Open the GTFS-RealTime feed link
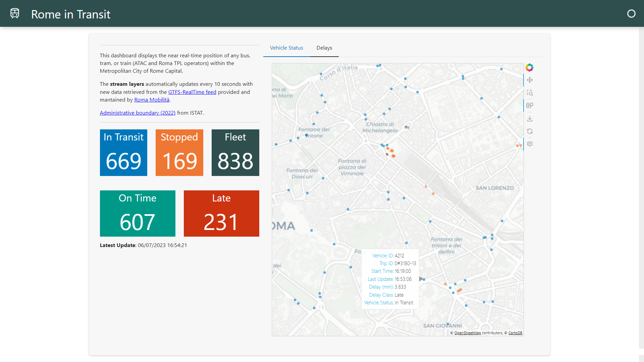The image size is (644, 362). click(192, 92)
